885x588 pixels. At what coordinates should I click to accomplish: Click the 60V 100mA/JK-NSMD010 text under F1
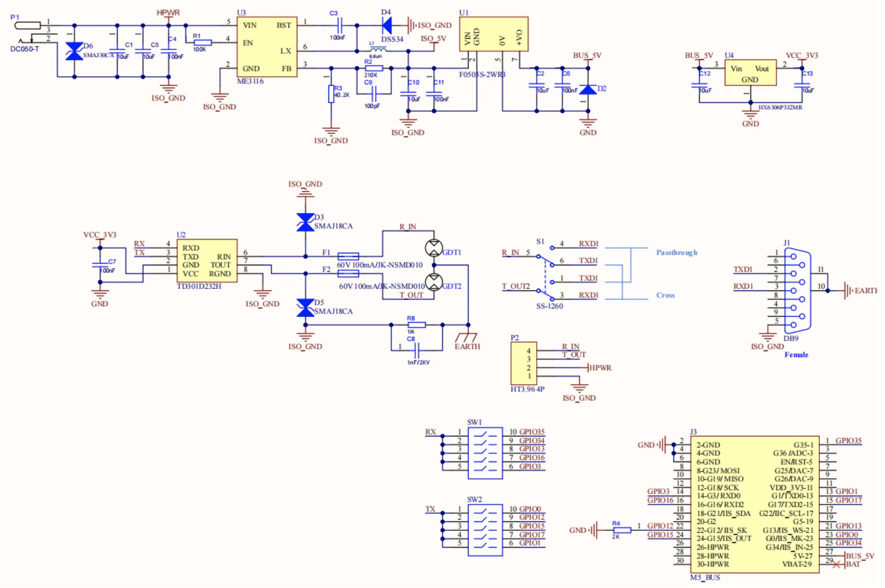pyautogui.click(x=379, y=265)
